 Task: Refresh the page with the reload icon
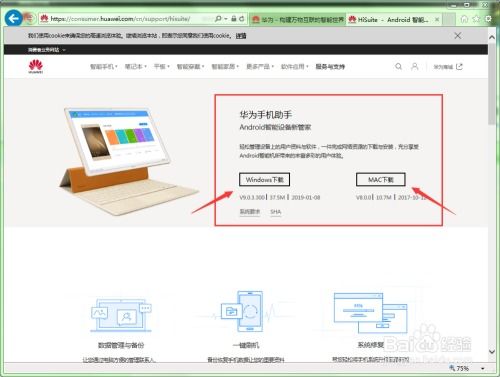pyautogui.click(x=242, y=19)
